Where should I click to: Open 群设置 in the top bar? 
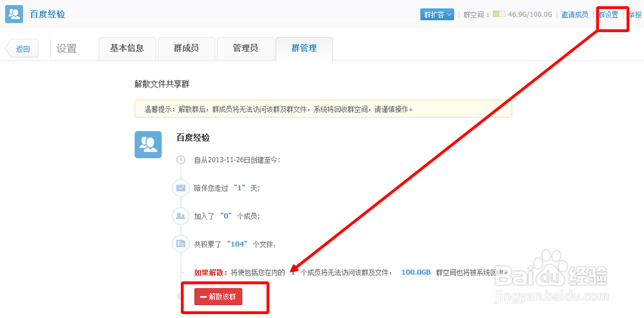(609, 14)
